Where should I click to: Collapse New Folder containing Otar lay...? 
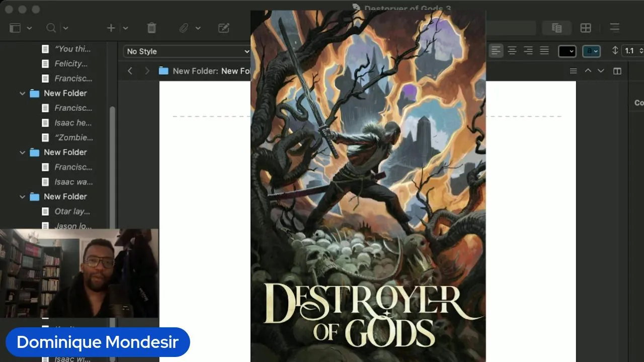pos(22,197)
